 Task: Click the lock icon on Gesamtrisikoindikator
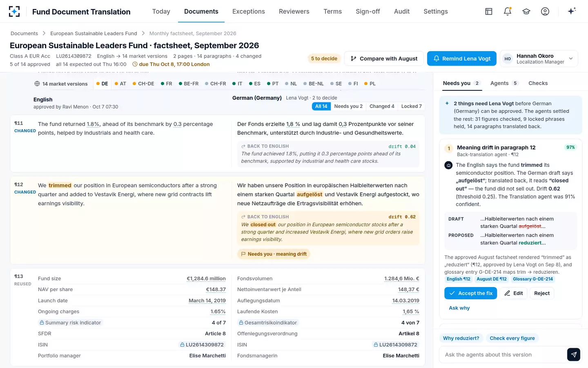241,323
